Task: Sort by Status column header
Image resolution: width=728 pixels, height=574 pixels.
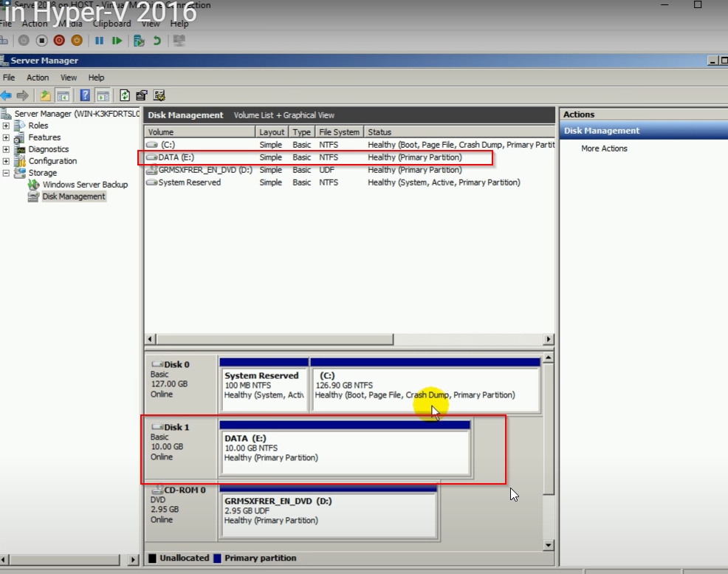Action: [459, 132]
